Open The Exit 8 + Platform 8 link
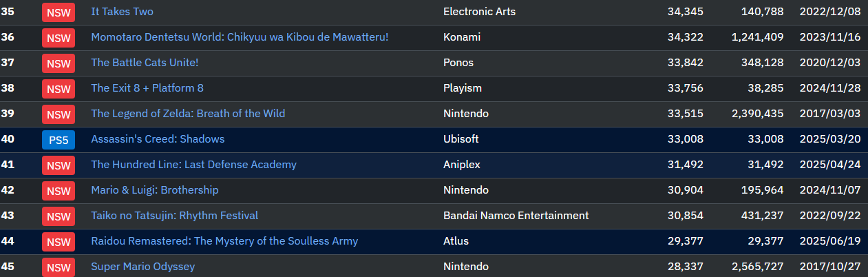868x277 pixels. [x=147, y=88]
